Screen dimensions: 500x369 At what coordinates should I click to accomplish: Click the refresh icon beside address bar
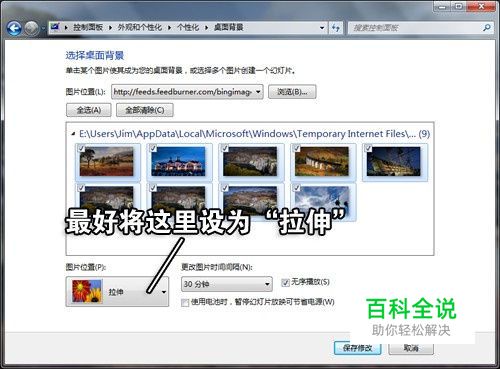click(x=336, y=28)
